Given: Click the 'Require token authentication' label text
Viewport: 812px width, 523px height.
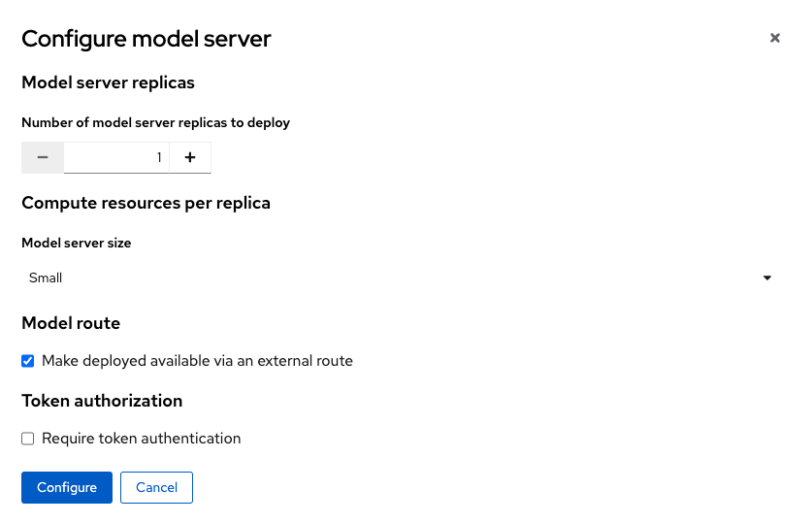Looking at the screenshot, I should pyautogui.click(x=142, y=439).
